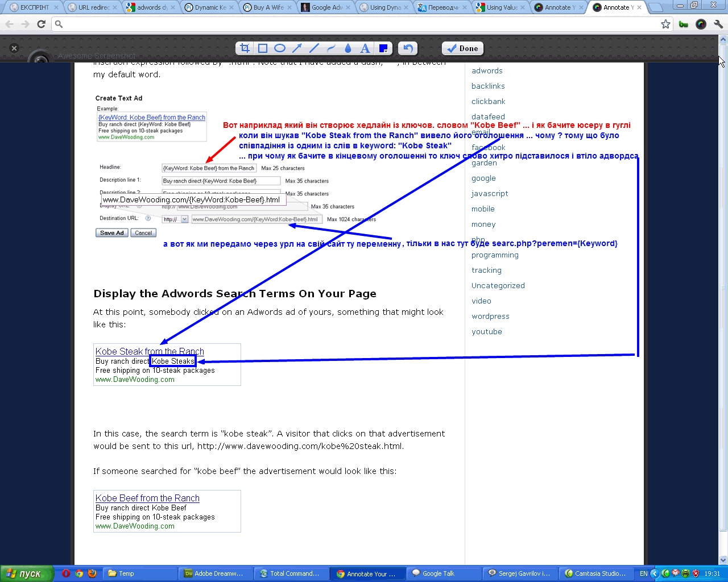Screen dimensions: 728x582
Task: Close the ЕКСПРІНТ tab
Action: tap(56, 7)
